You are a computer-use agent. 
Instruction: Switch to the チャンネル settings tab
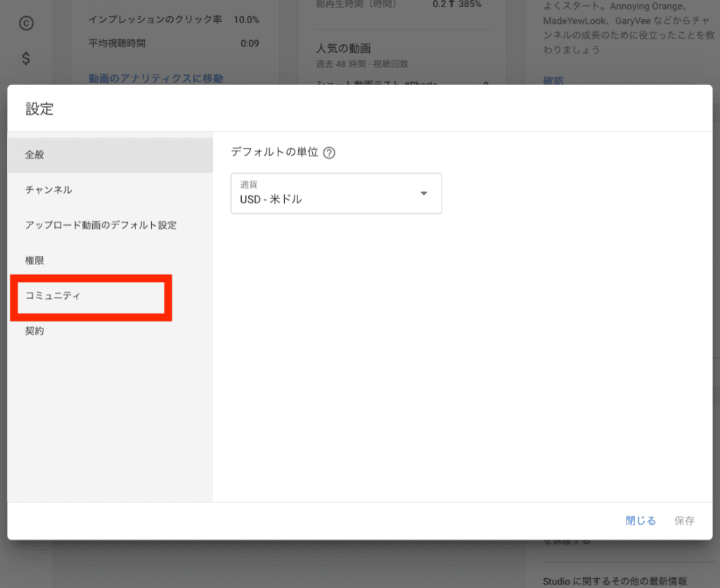pyautogui.click(x=110, y=190)
